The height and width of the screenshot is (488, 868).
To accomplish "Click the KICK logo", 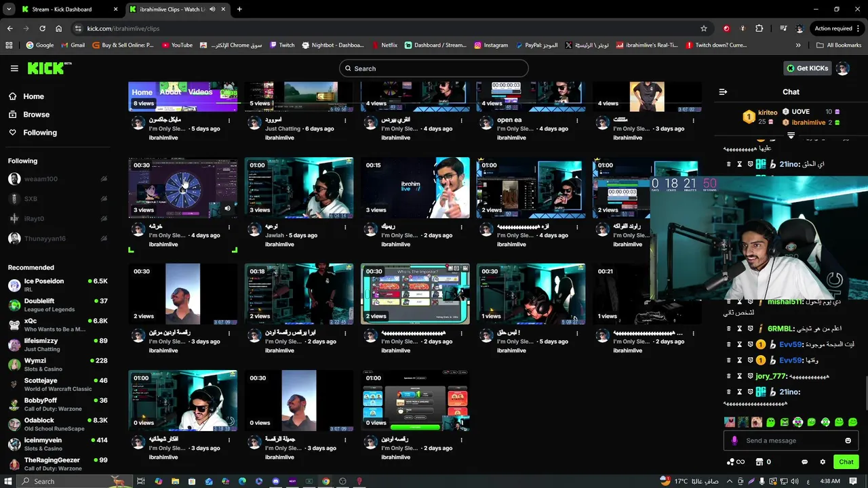I will click(49, 68).
